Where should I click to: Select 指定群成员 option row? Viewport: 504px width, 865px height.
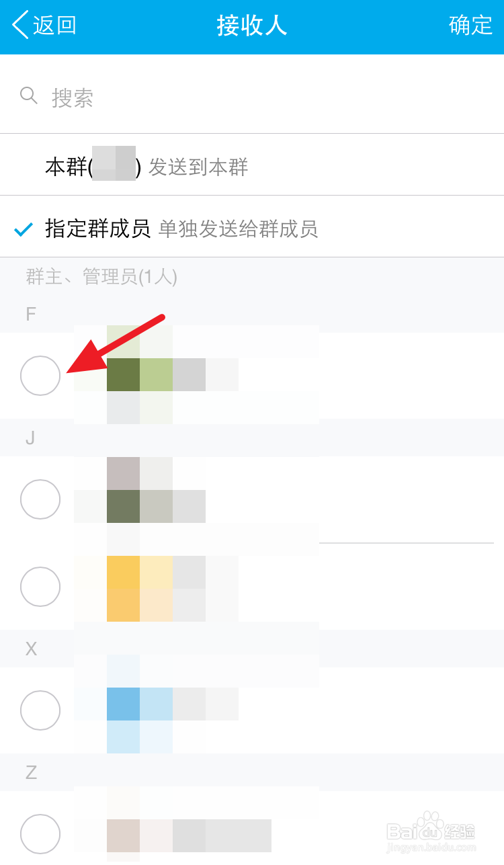point(181,229)
